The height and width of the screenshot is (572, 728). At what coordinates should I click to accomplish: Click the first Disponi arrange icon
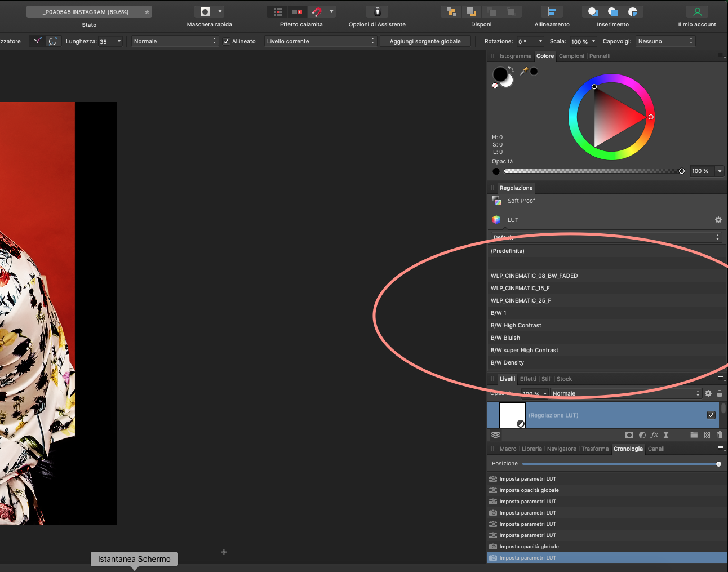pos(452,12)
